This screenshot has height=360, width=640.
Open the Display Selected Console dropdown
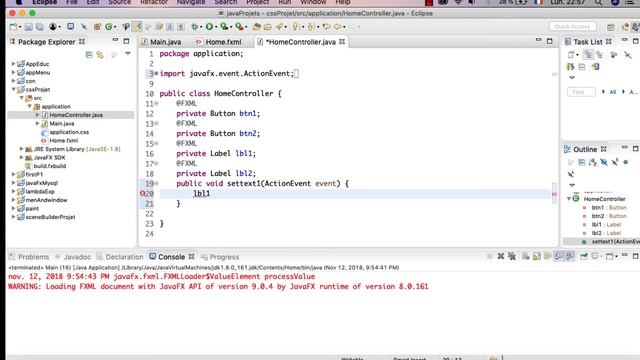click(x=597, y=256)
